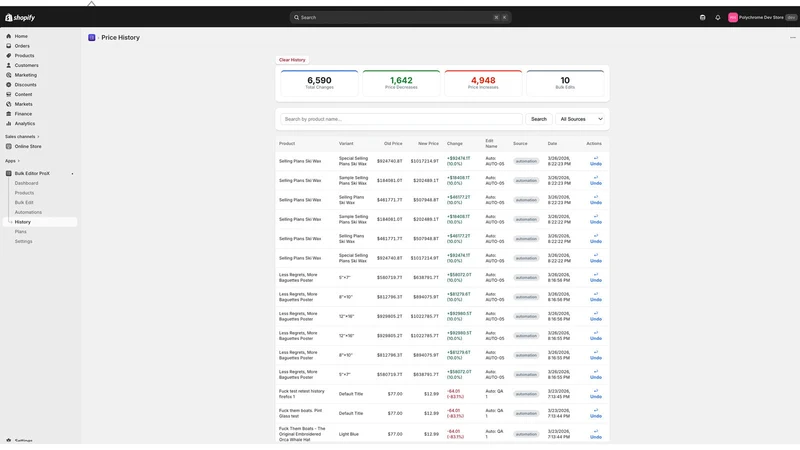Open Automations submenu item

point(28,212)
